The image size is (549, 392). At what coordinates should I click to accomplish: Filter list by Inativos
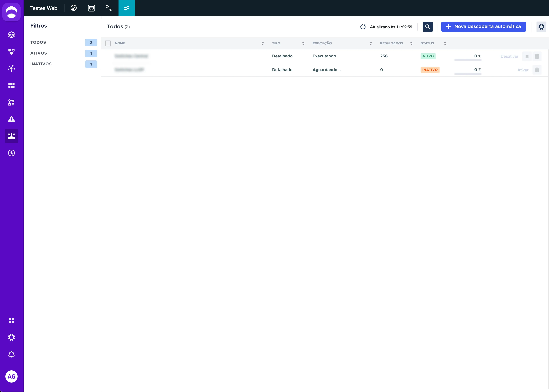tap(41, 64)
